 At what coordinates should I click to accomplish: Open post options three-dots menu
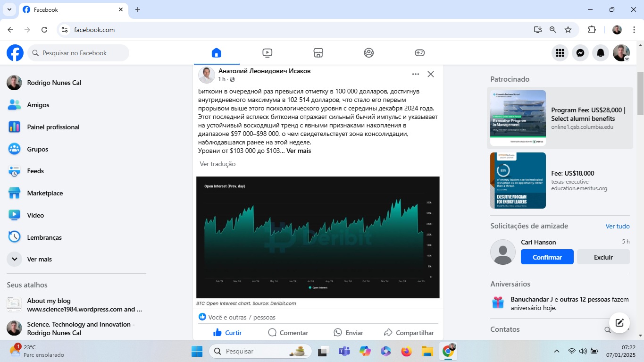(416, 74)
